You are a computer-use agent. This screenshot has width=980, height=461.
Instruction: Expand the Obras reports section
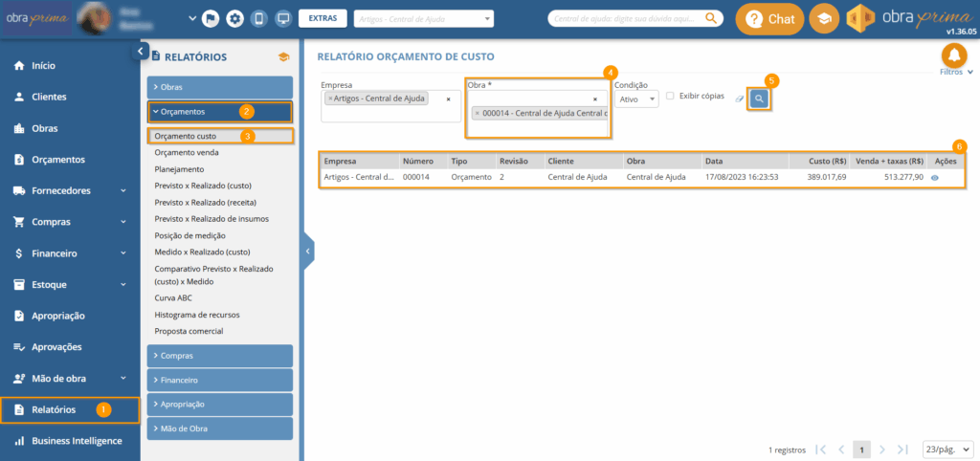pyautogui.click(x=220, y=87)
